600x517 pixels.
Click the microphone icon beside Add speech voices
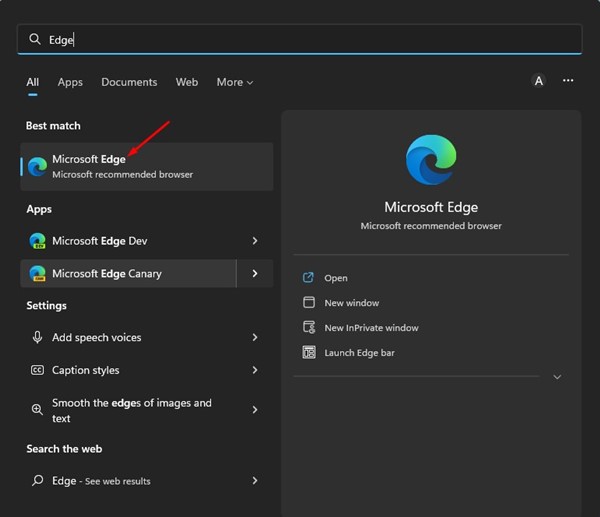coord(37,337)
